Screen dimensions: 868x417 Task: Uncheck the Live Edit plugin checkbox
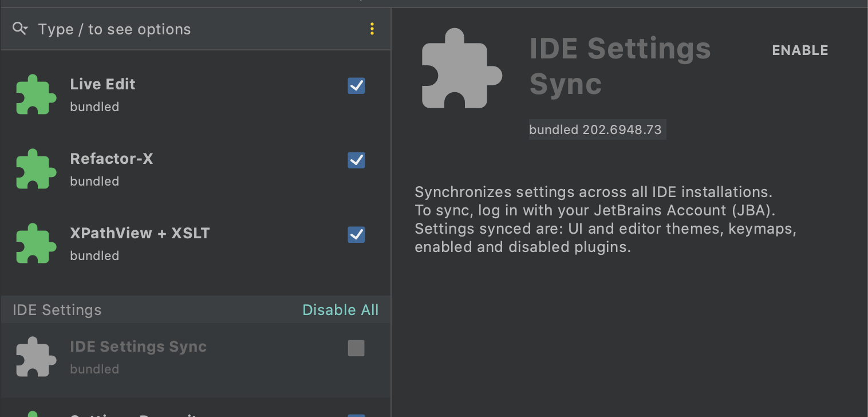(356, 86)
